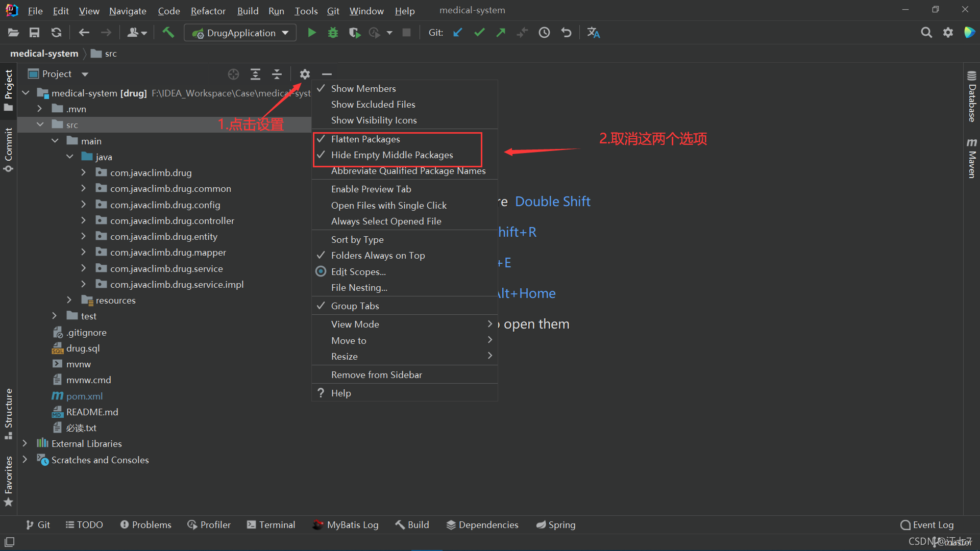Expand External Libraries node
This screenshot has height=551, width=980.
[24, 443]
